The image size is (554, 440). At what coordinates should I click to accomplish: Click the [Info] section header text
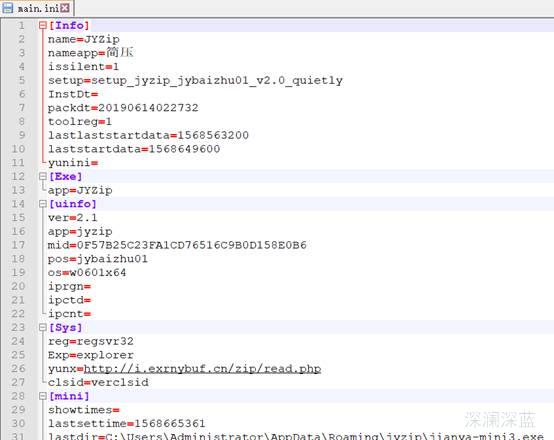(x=69, y=25)
